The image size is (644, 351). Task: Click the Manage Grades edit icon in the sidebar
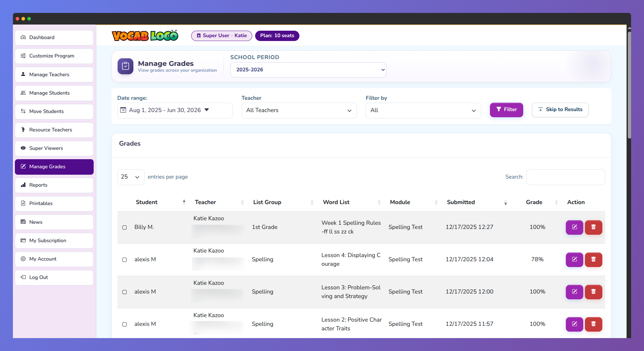click(23, 167)
